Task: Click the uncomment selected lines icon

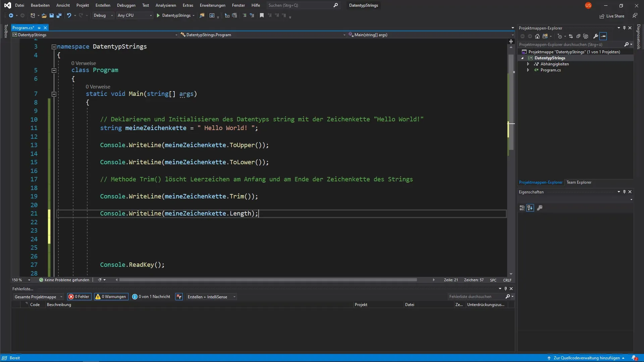Action: (x=252, y=15)
